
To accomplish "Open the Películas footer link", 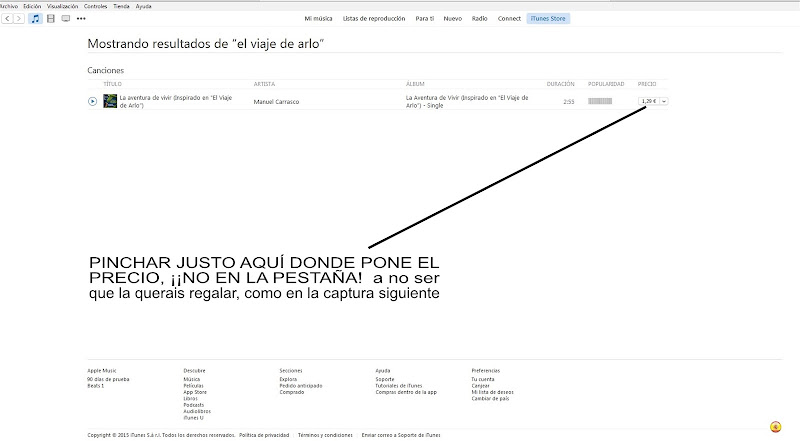I will 193,386.
